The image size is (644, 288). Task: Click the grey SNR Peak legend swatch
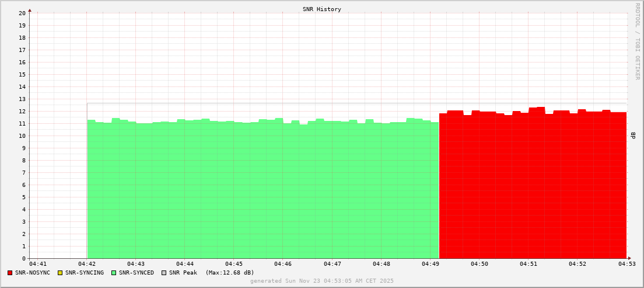point(163,273)
